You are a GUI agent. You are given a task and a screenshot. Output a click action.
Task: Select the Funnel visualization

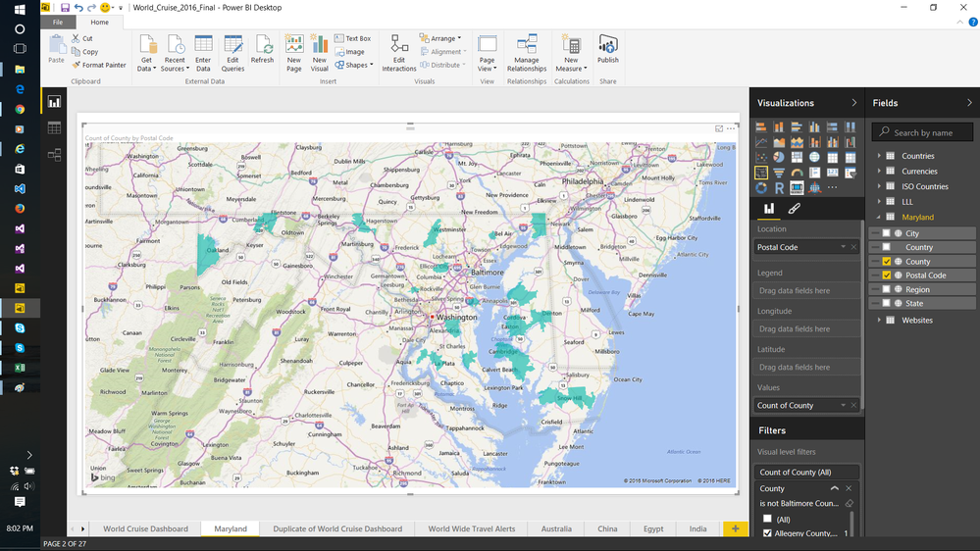[779, 173]
